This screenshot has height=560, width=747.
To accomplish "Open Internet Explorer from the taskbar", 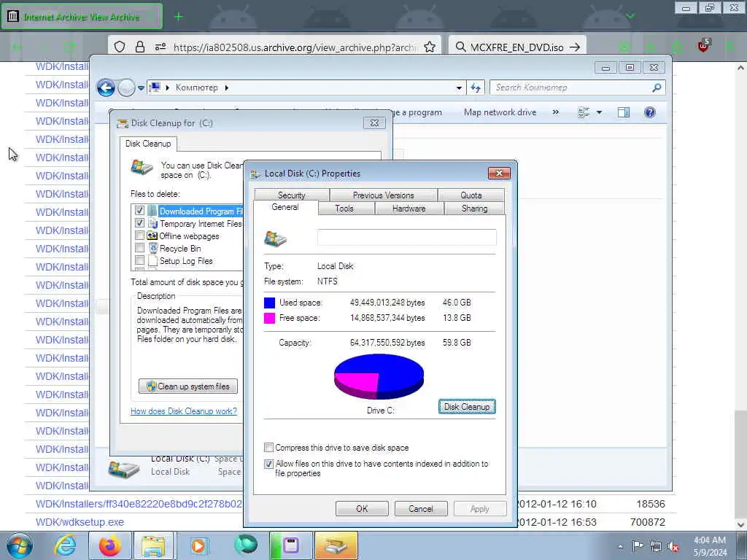I will point(65,545).
